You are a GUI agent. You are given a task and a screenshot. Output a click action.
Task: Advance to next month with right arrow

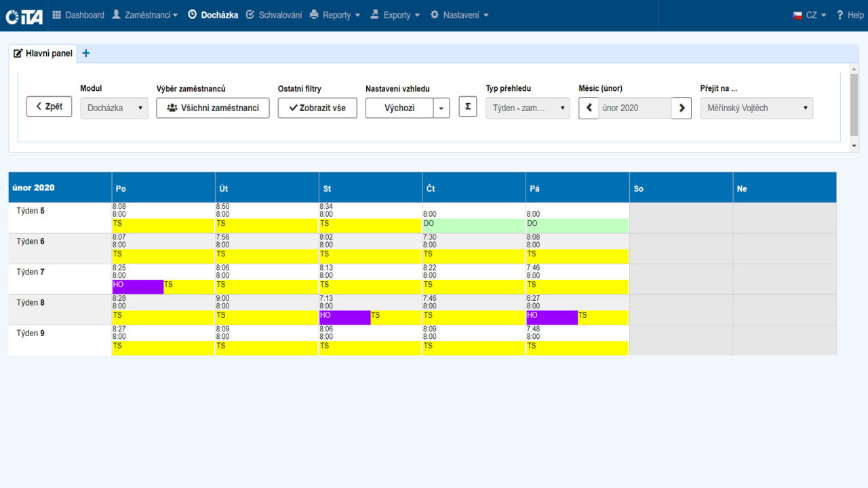[x=682, y=108]
